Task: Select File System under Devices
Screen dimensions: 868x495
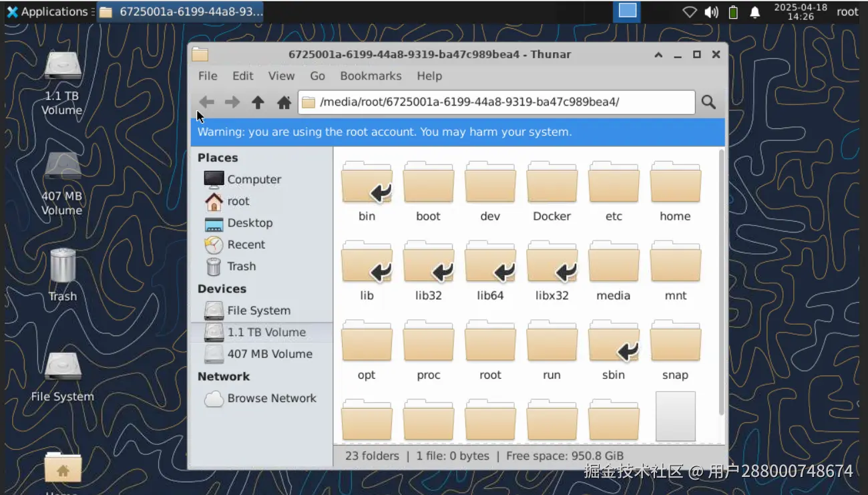Action: [262, 310]
